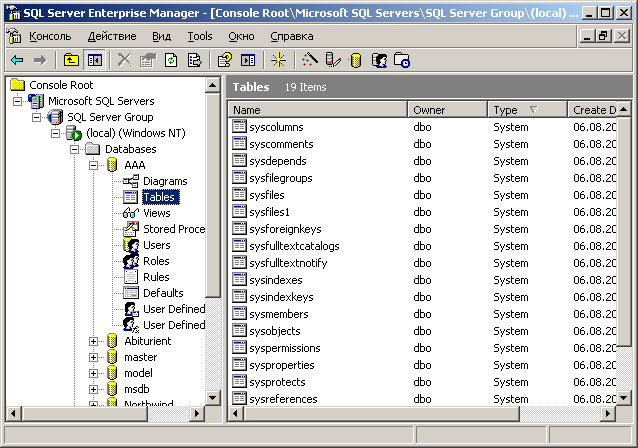This screenshot has width=638, height=448.
Task: Click the Run a Wizard wand icon
Action: 310,61
